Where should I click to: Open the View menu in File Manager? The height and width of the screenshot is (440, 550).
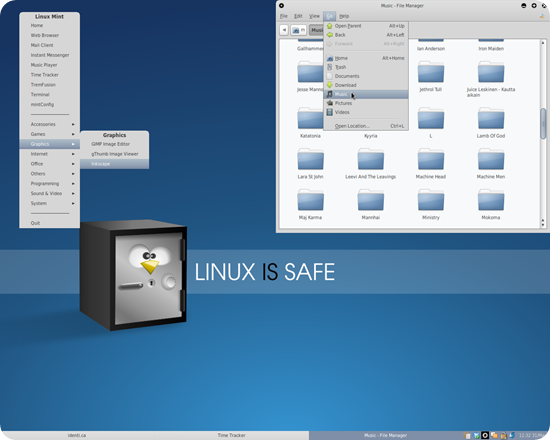click(x=314, y=16)
